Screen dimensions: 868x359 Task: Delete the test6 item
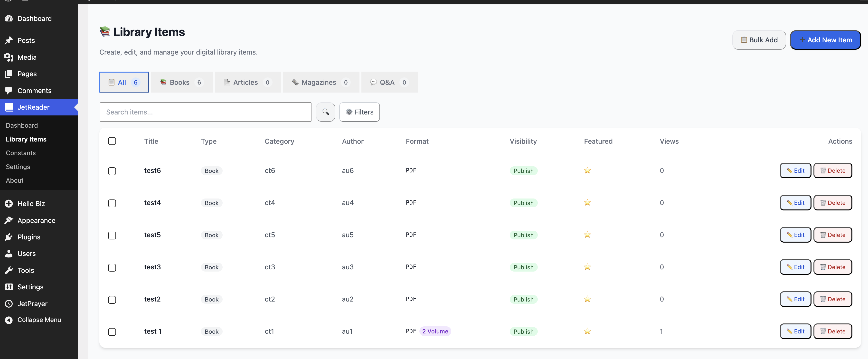click(x=833, y=170)
